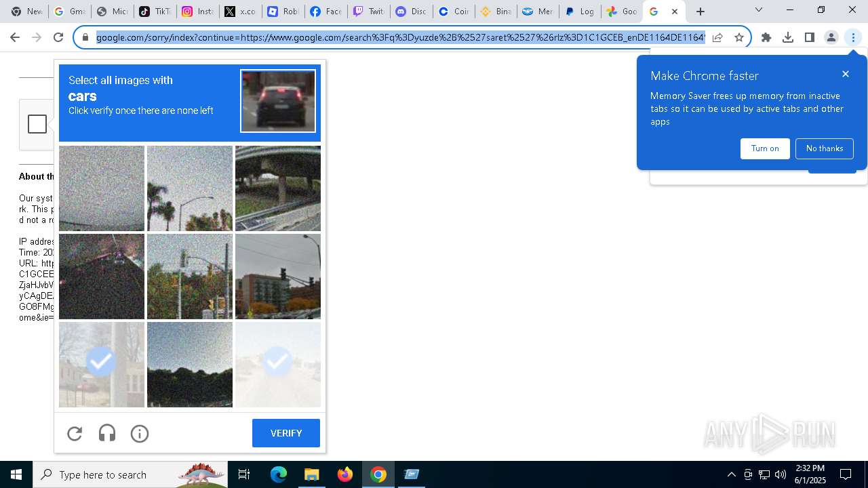Turn on Memory Saver
This screenshot has width=868, height=488.
tap(765, 148)
